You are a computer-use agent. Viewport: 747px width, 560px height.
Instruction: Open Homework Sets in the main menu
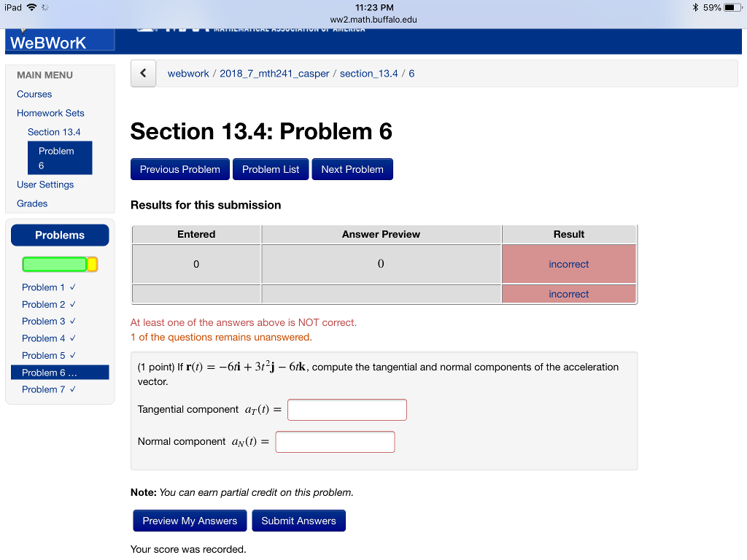point(50,113)
